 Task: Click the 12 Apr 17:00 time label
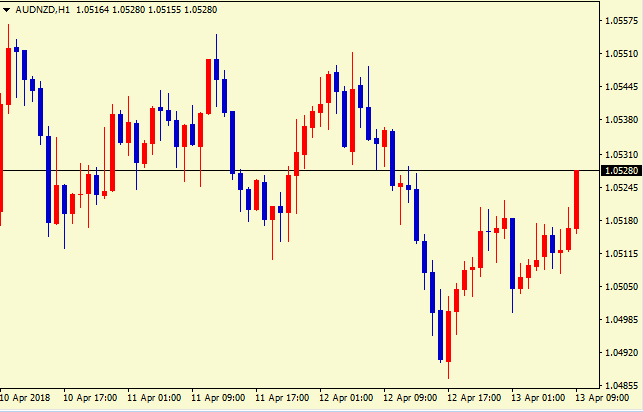(x=476, y=398)
